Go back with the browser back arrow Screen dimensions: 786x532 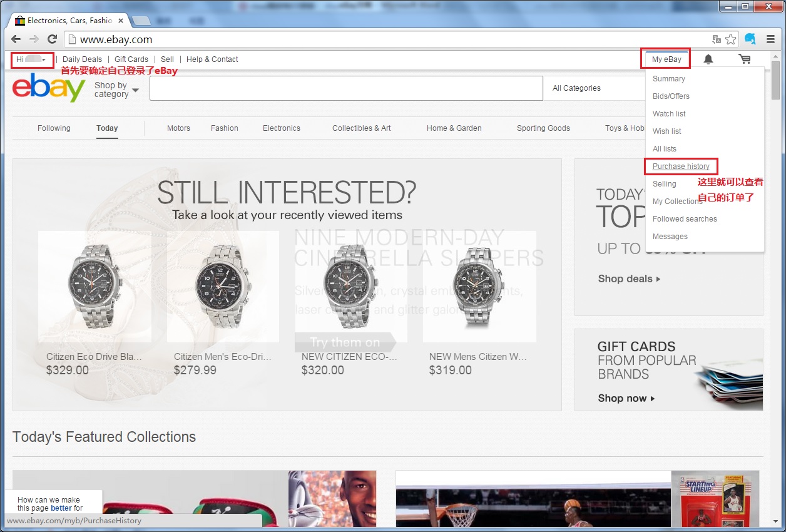click(16, 39)
